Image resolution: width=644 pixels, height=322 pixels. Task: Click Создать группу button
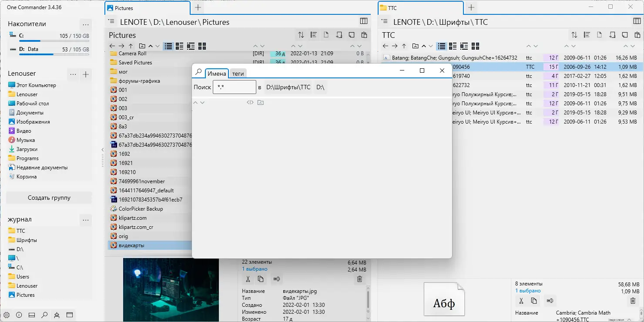(49, 198)
